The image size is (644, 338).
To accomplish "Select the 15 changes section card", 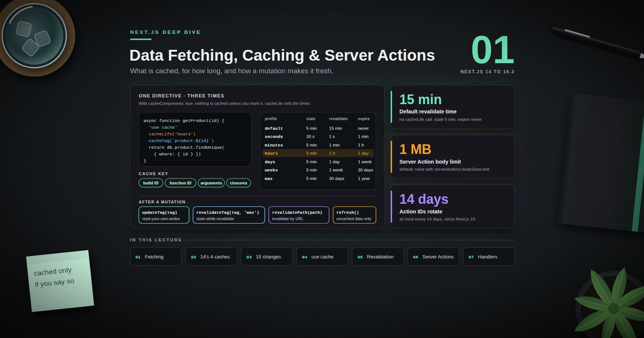I will tap(267, 257).
